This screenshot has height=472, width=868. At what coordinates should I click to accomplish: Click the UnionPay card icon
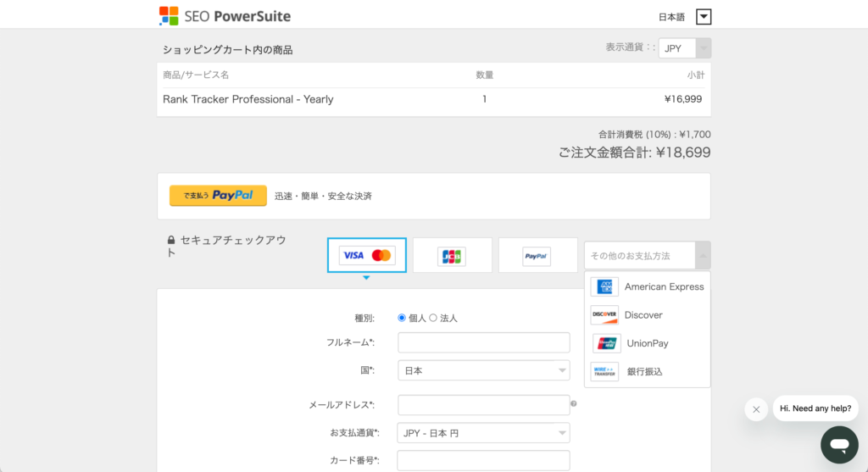(x=606, y=343)
